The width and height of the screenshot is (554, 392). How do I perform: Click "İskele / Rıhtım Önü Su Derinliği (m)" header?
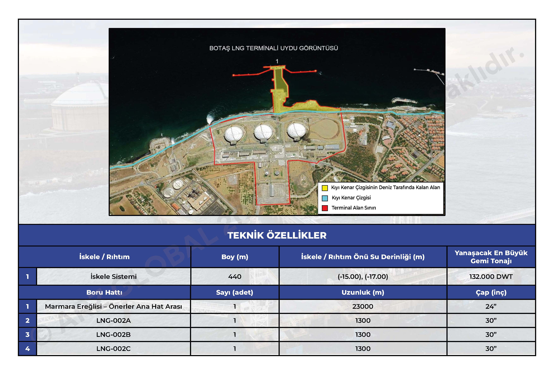click(x=363, y=257)
